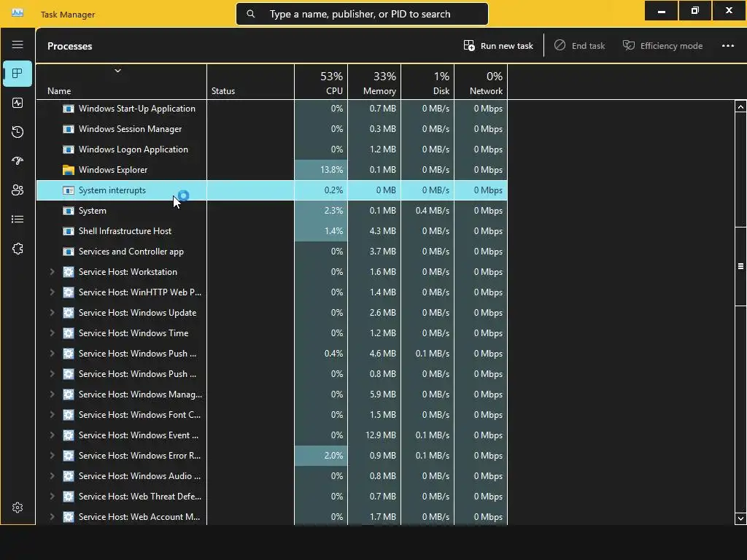This screenshot has height=560, width=747.
Task: Click the Service Host: Web Threat Defense gear icon
Action: point(69,497)
